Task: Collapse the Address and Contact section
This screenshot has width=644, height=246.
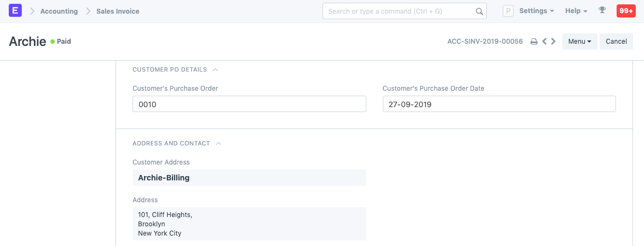Action: tap(219, 143)
